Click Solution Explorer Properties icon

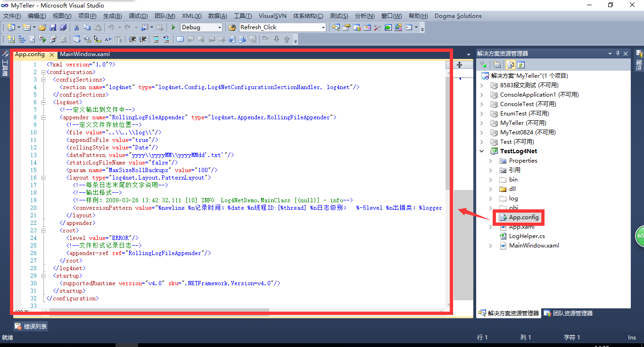click(496, 65)
